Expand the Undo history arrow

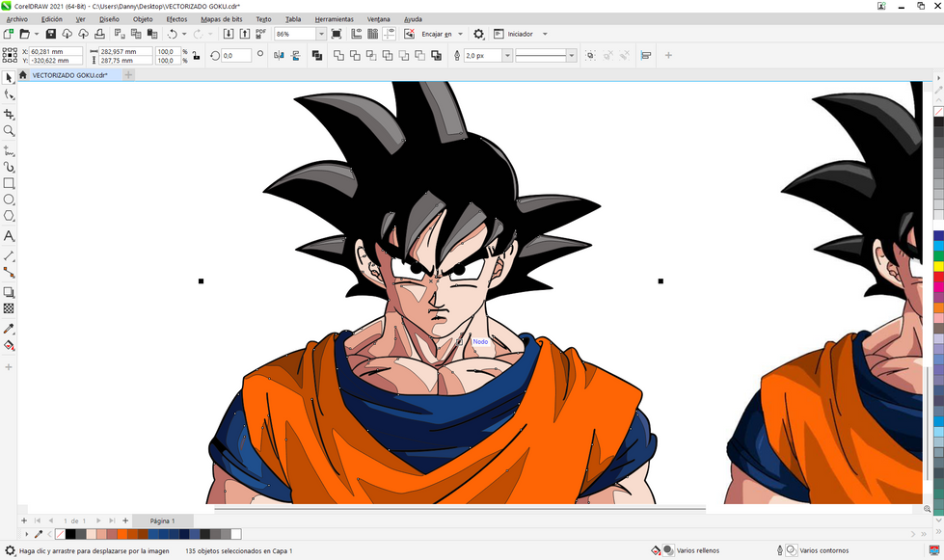[x=184, y=34]
